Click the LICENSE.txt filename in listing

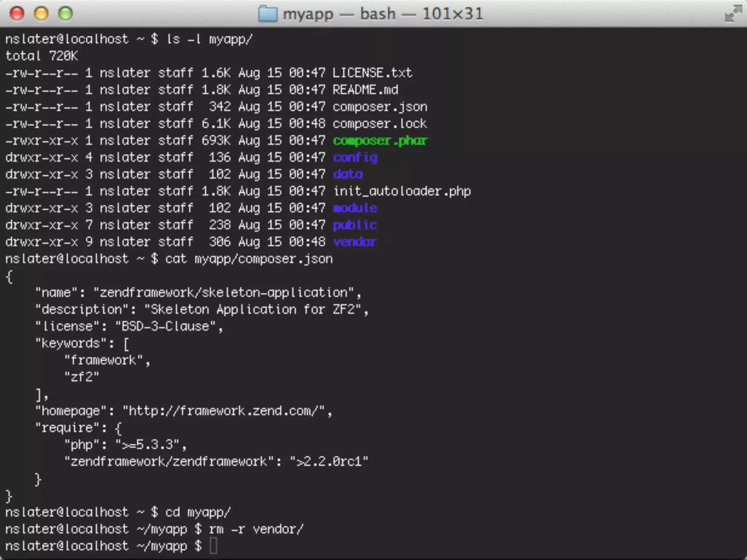372,73
